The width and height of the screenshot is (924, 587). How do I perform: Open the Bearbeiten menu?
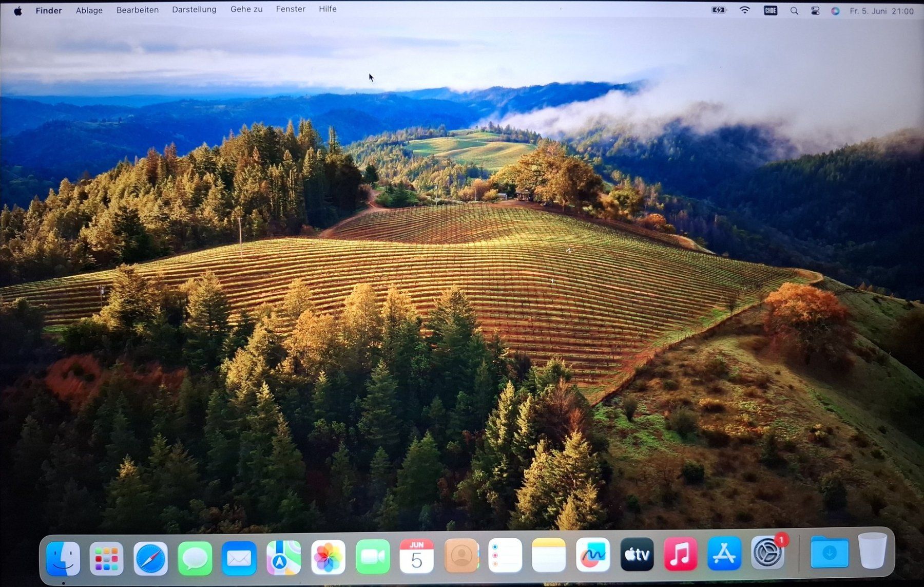point(138,10)
